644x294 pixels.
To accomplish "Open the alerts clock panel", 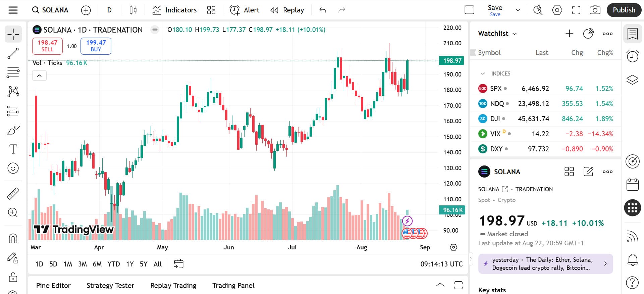I will pyautogui.click(x=633, y=56).
